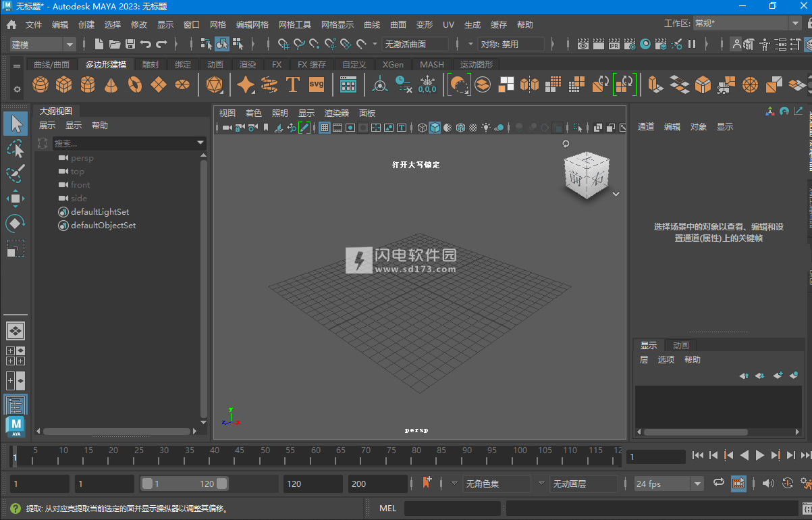Toggle playback looping mode

(719, 483)
